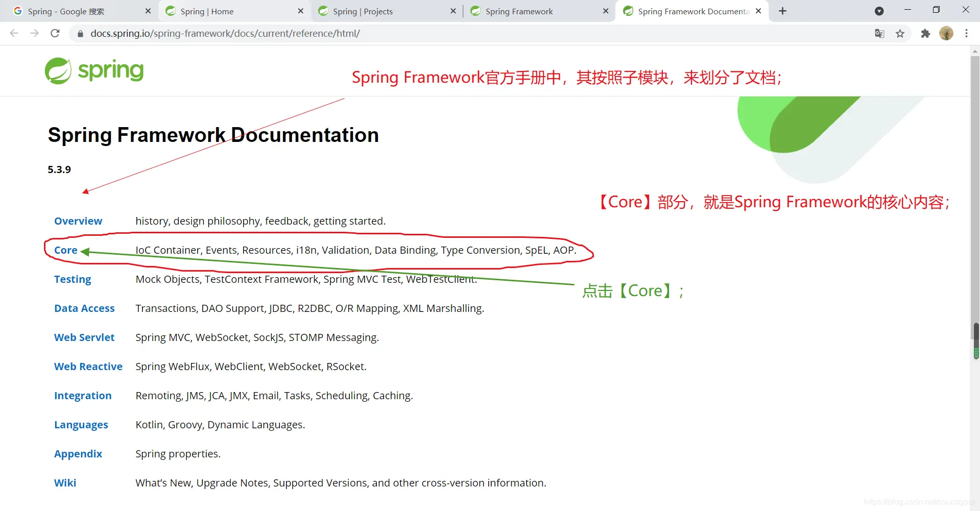
Task: Open the tab search dropdown button
Action: [879, 11]
